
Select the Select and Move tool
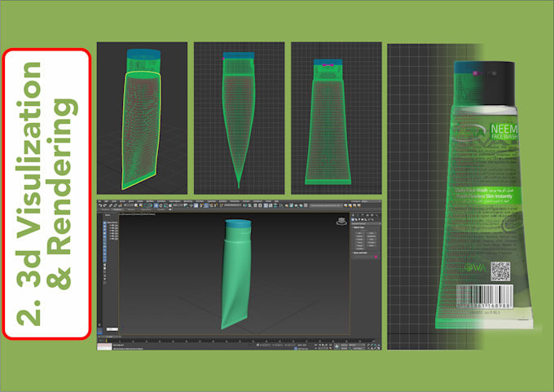point(156,206)
